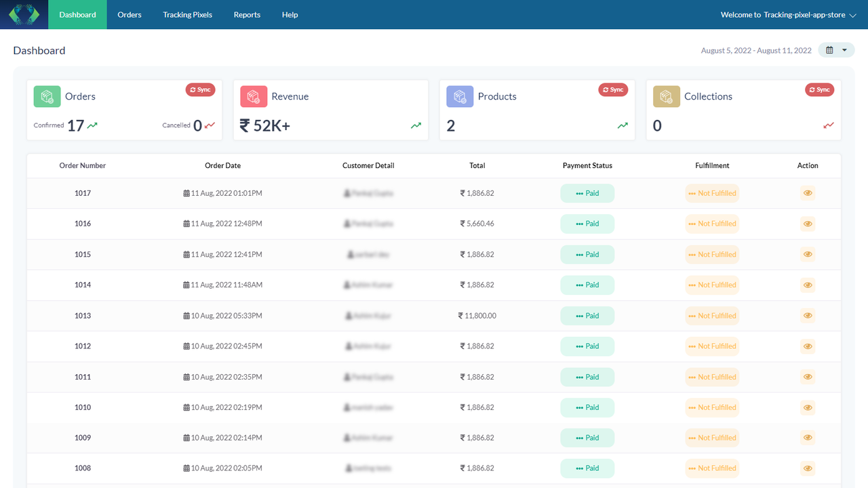Viewport: 868px width, 488px height.
Task: Go to the Orders page
Action: pyautogui.click(x=129, y=14)
